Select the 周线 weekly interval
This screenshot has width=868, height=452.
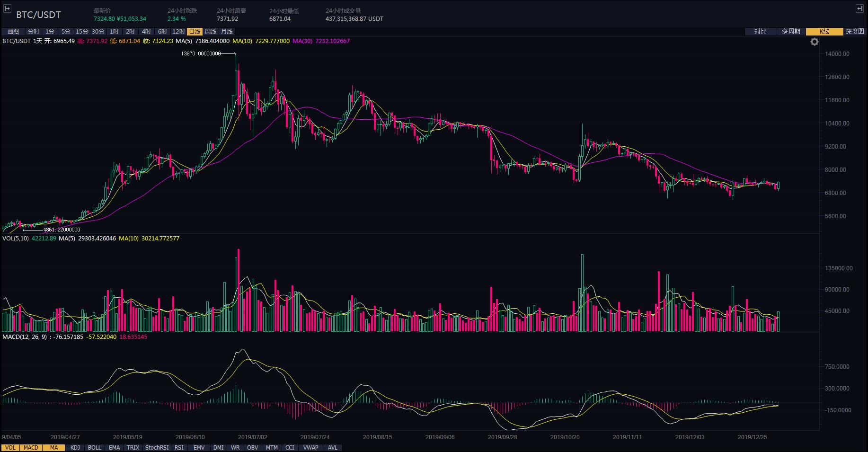click(x=211, y=32)
